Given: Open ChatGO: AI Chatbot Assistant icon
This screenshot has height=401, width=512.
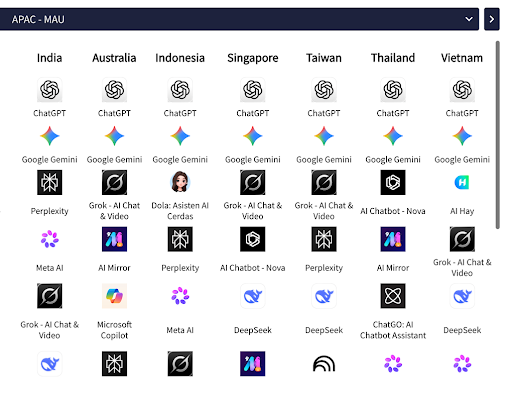Looking at the screenshot, I should coord(393,296).
